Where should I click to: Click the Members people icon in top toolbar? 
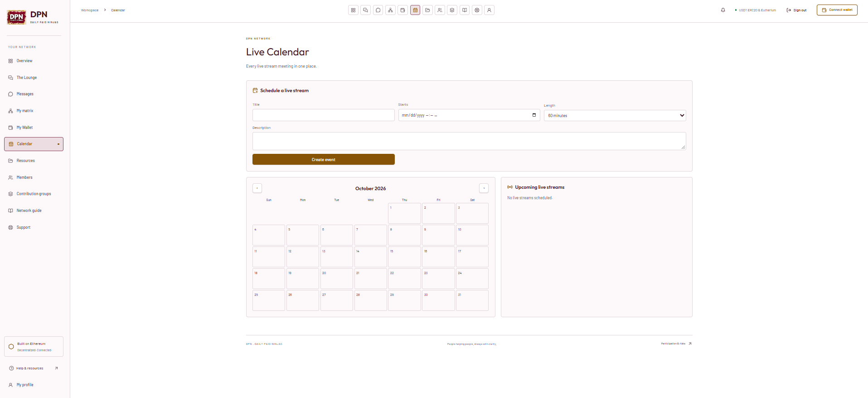tap(440, 10)
